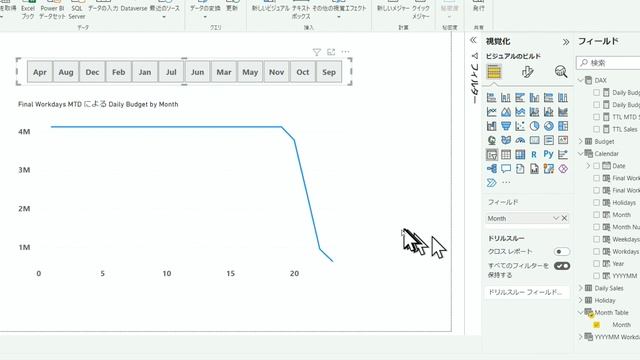Expand the Date hierarchy arrow
640x360 pixels.
pos(588,166)
